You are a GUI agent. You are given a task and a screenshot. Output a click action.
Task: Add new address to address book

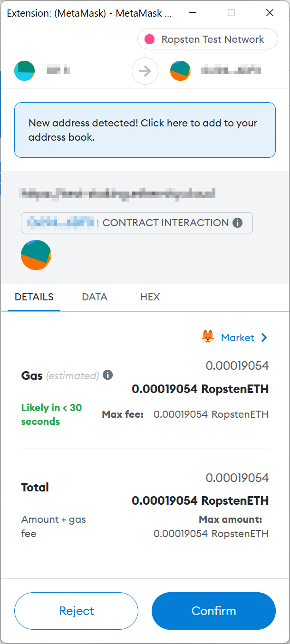pyautogui.click(x=145, y=130)
